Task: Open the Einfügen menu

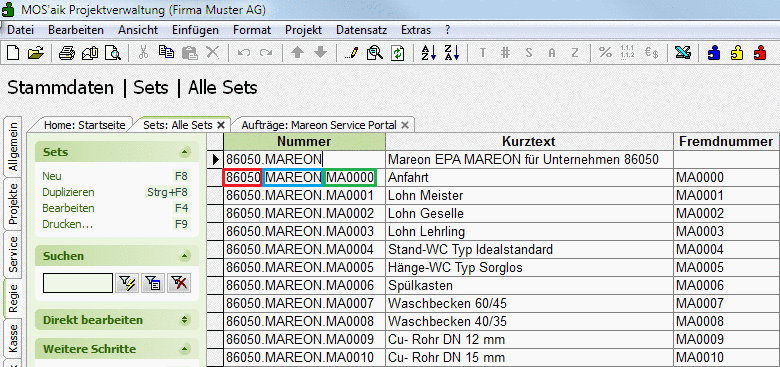Action: click(195, 30)
